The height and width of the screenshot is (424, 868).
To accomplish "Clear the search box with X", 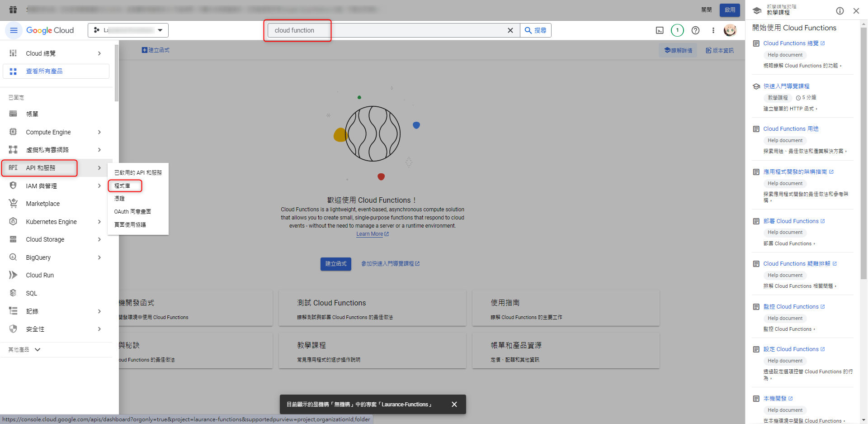I will (x=510, y=30).
